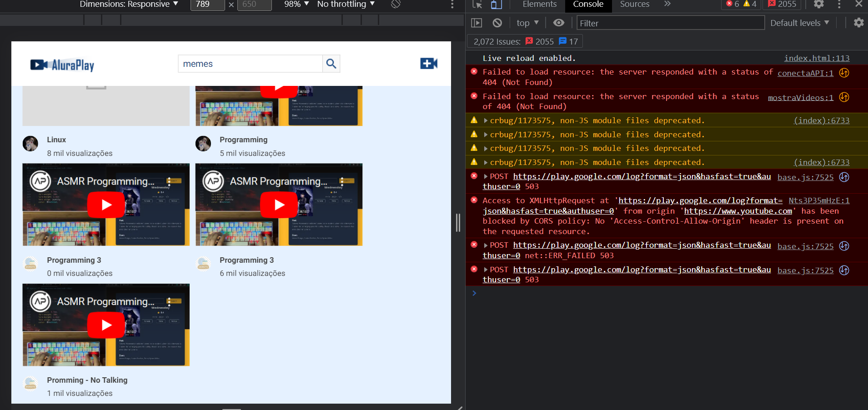Select the inspect element picker icon

click(x=477, y=4)
